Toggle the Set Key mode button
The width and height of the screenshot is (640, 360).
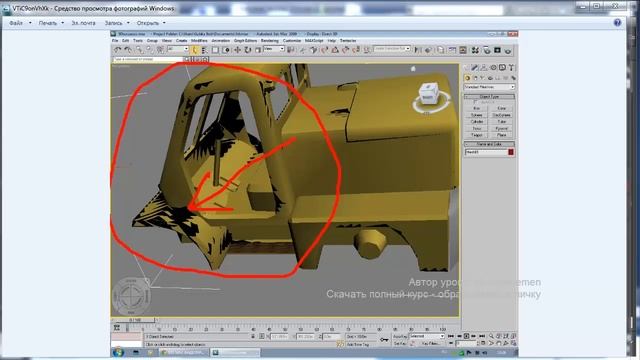pos(400,344)
